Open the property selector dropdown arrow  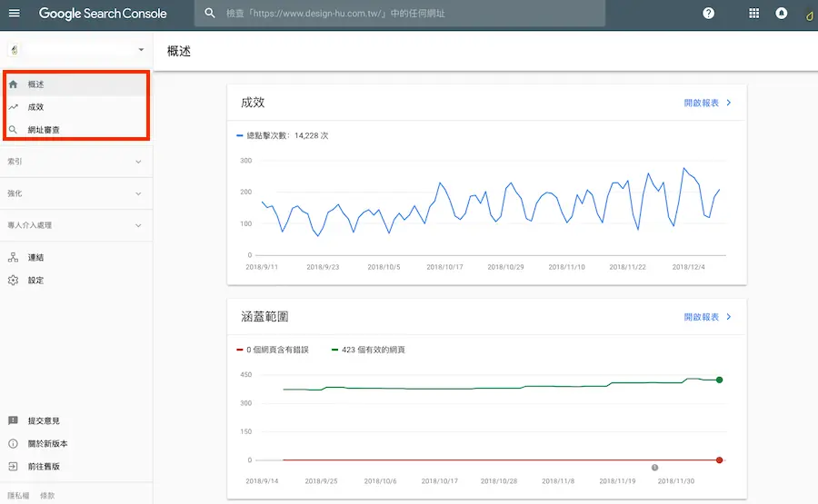[141, 50]
